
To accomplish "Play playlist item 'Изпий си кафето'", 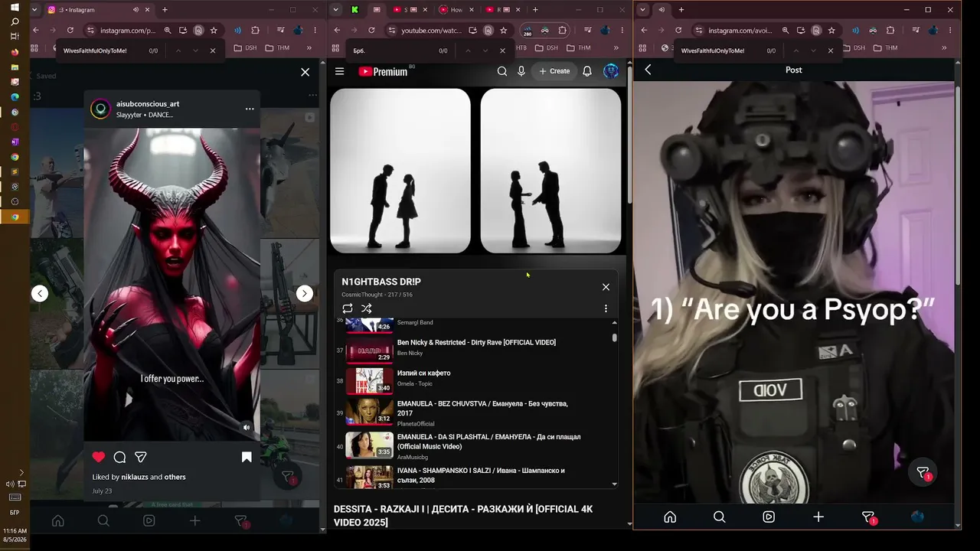I will click(423, 373).
